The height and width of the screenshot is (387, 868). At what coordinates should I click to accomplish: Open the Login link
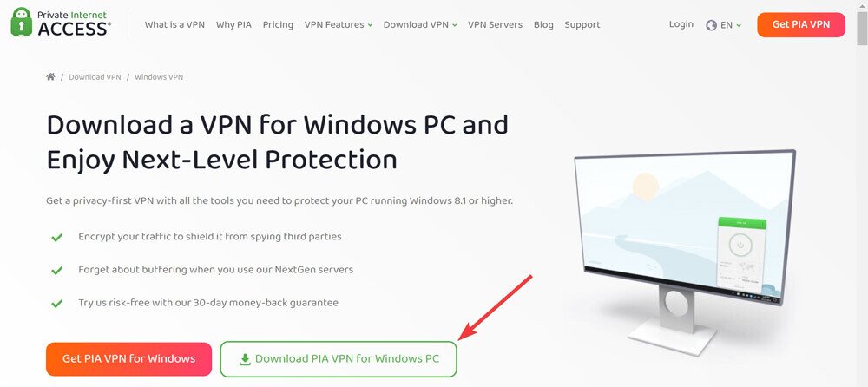pos(681,24)
